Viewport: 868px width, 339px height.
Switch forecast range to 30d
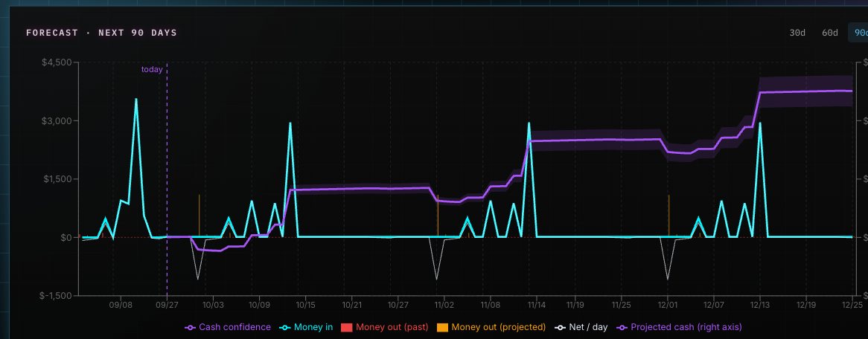(x=797, y=33)
